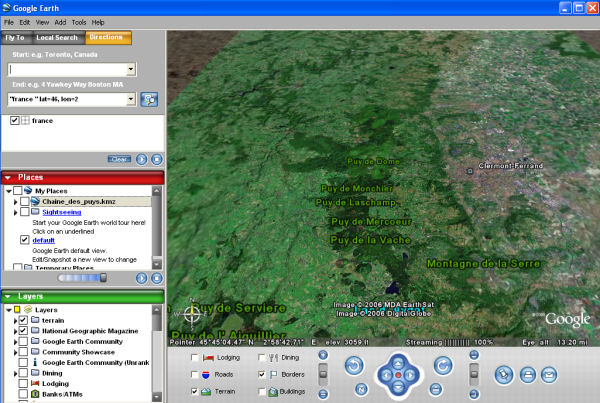Viewport: 600px width, 403px height.
Task: Switch to the Local Search tab
Action: coord(57,38)
